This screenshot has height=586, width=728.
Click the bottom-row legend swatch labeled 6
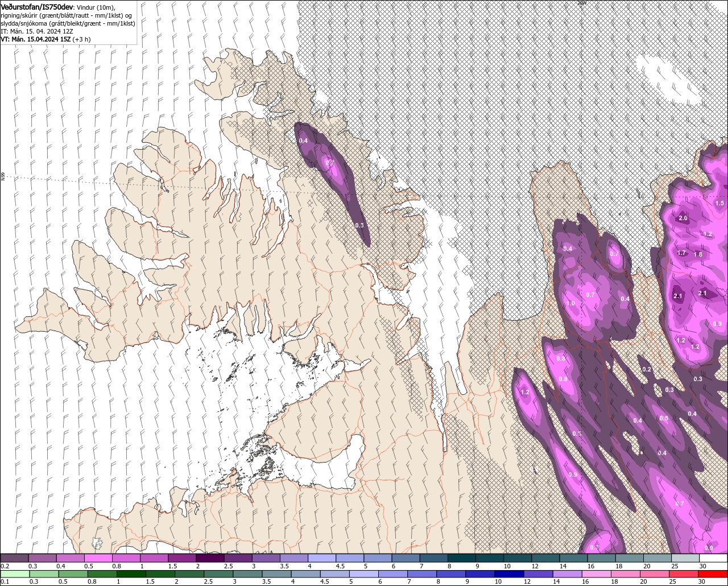pos(393,573)
